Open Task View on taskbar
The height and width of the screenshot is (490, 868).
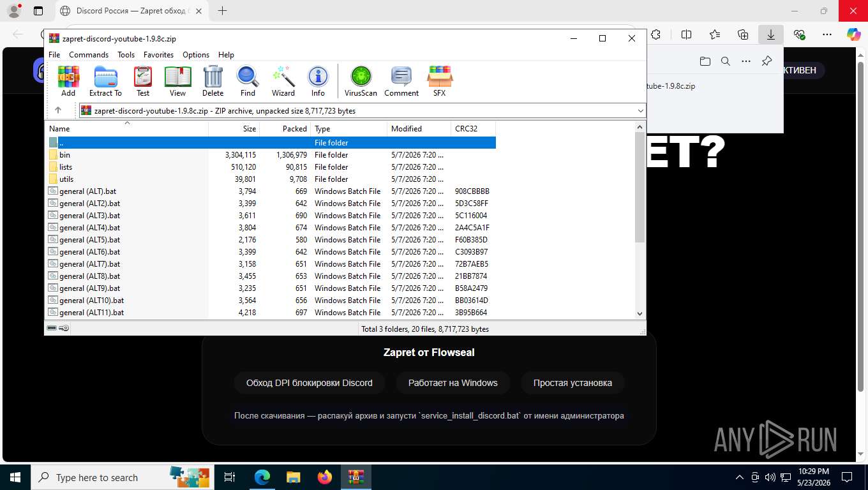(x=230, y=477)
